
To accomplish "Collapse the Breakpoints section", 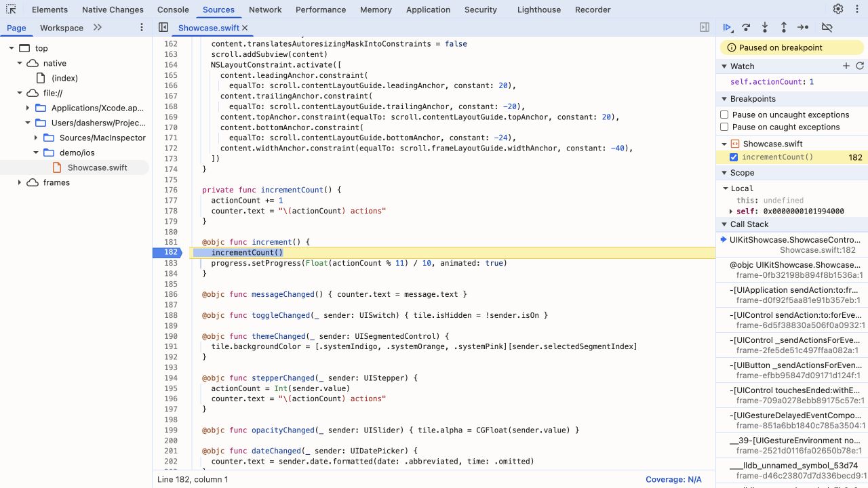I will pos(724,99).
